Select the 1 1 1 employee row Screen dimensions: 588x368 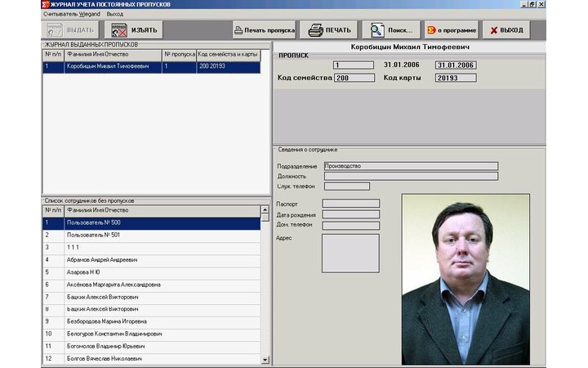pos(151,248)
